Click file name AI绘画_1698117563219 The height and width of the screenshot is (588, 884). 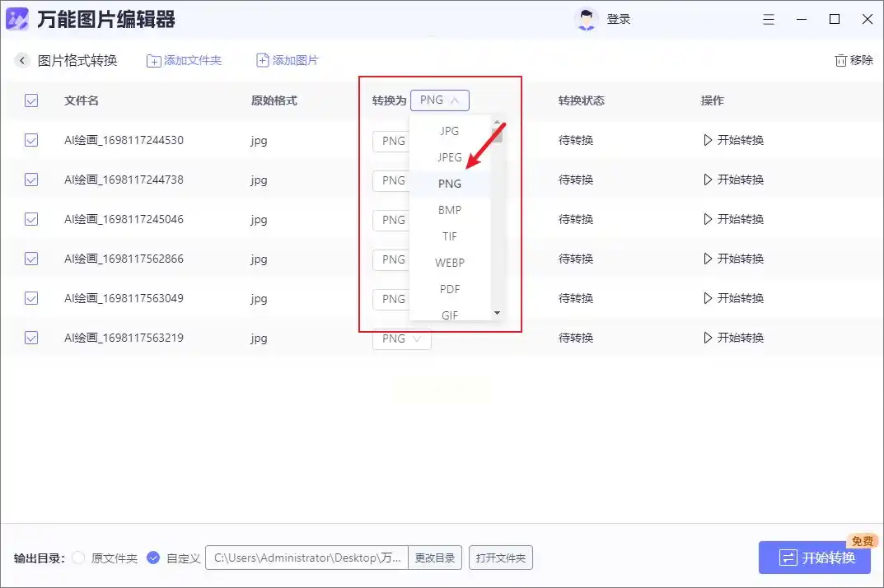[x=124, y=338]
